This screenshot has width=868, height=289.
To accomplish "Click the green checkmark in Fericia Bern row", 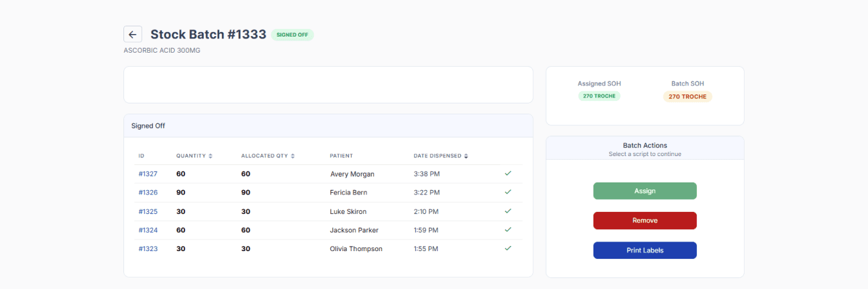I will pyautogui.click(x=508, y=192).
